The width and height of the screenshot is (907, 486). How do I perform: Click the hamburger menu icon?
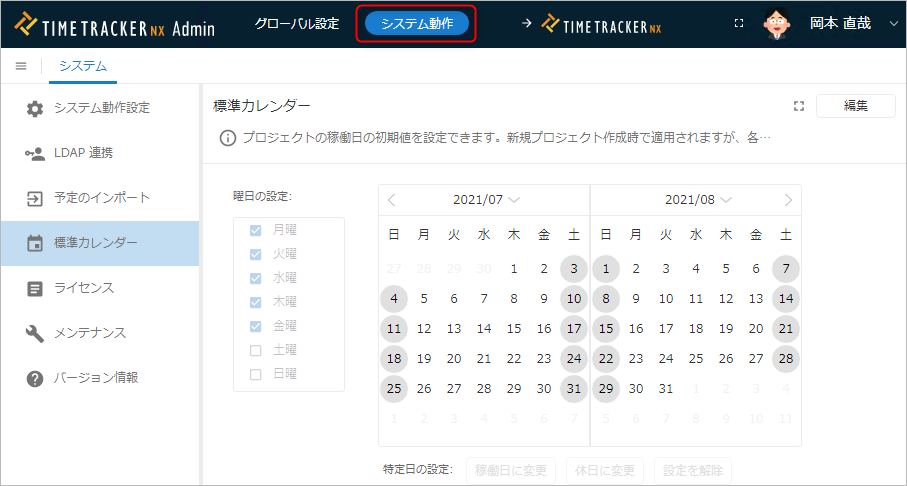pyautogui.click(x=21, y=66)
